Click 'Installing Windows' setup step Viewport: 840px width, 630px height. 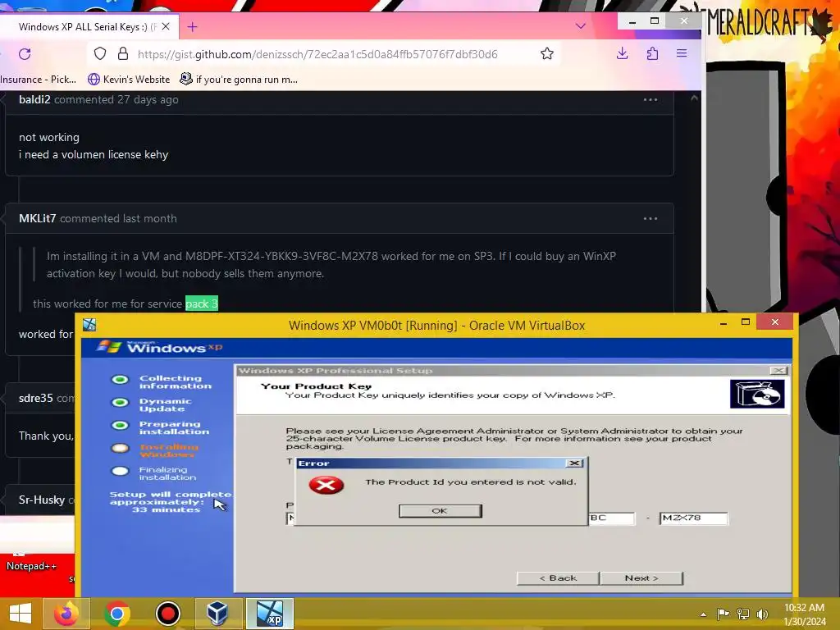coord(169,450)
